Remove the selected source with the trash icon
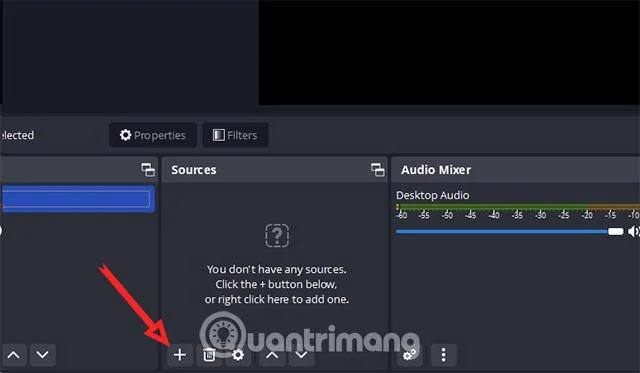 pyautogui.click(x=209, y=355)
